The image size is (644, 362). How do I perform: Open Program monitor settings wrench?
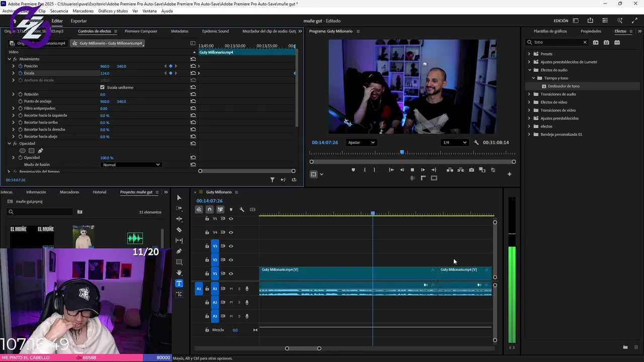[x=476, y=142]
